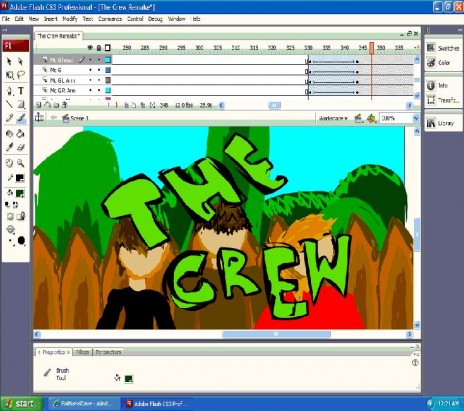Open the Edit Scene dropdown
Viewport: 464px width, 411px height.
click(x=358, y=118)
